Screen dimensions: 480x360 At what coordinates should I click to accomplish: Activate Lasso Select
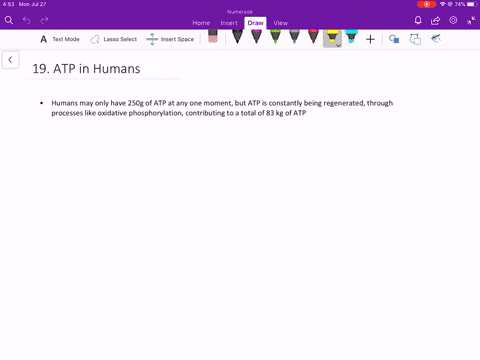[114, 39]
